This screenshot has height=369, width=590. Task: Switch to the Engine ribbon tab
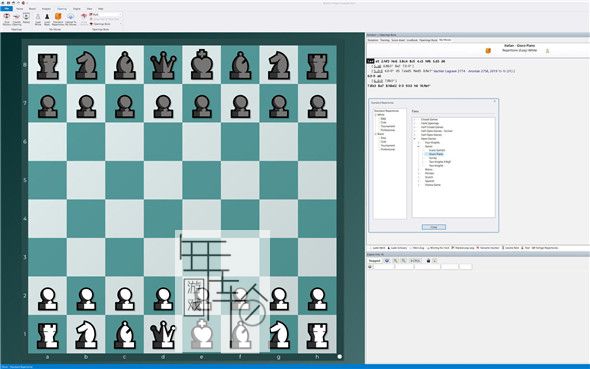[x=76, y=9]
